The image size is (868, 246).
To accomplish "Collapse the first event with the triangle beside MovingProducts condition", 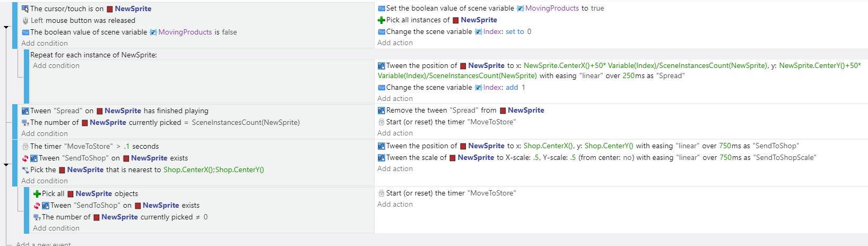I will tap(6, 27).
